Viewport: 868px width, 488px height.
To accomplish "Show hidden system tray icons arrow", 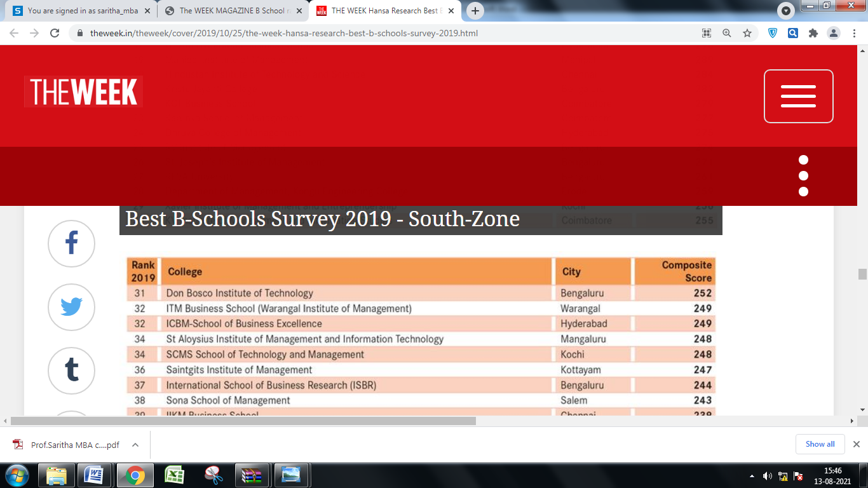I will 752,476.
